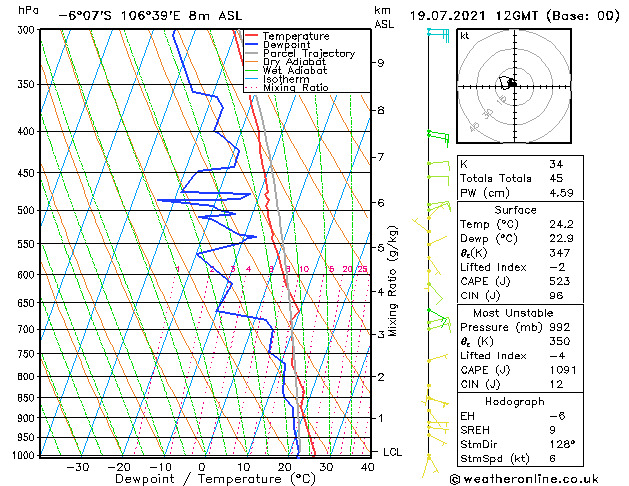Click the gray Parcel Trajectory legend line sample
Viewport: 629px width, 486px height.
click(x=252, y=53)
